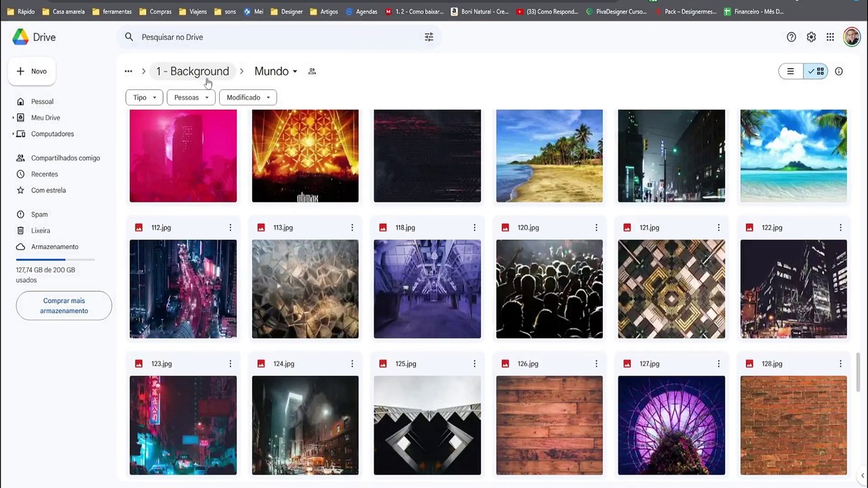Open Recentes in sidebar
The width and height of the screenshot is (868, 488).
tap(44, 174)
